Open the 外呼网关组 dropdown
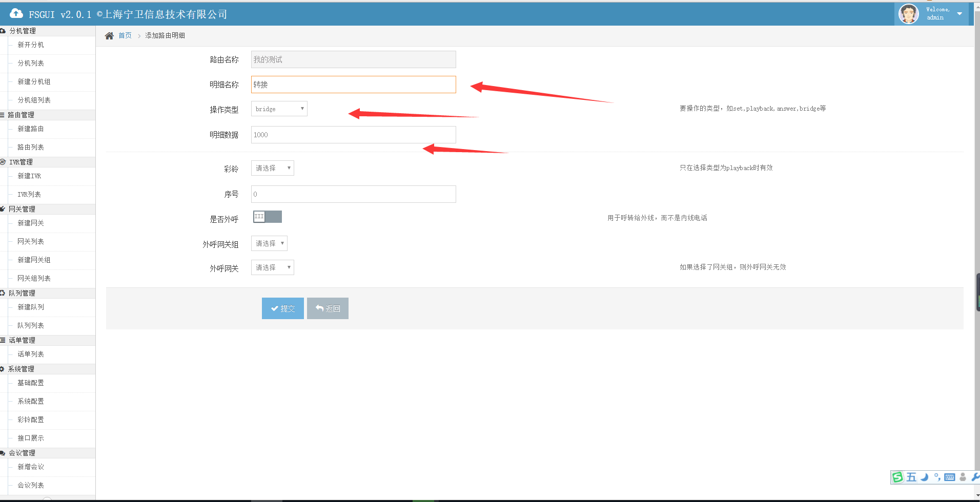The width and height of the screenshot is (980, 502). coord(269,243)
